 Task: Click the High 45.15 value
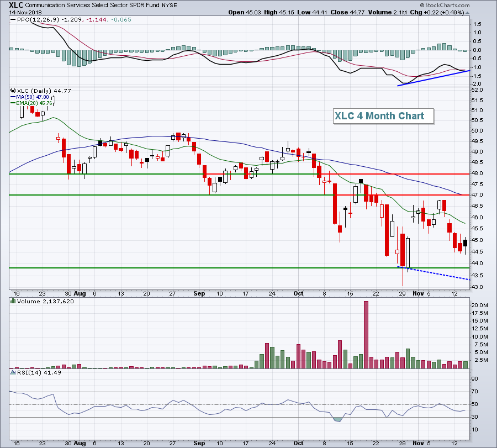click(279, 12)
